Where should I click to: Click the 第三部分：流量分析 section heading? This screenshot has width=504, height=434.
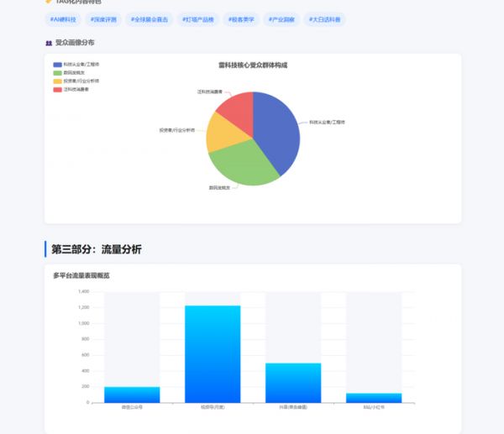pos(97,249)
